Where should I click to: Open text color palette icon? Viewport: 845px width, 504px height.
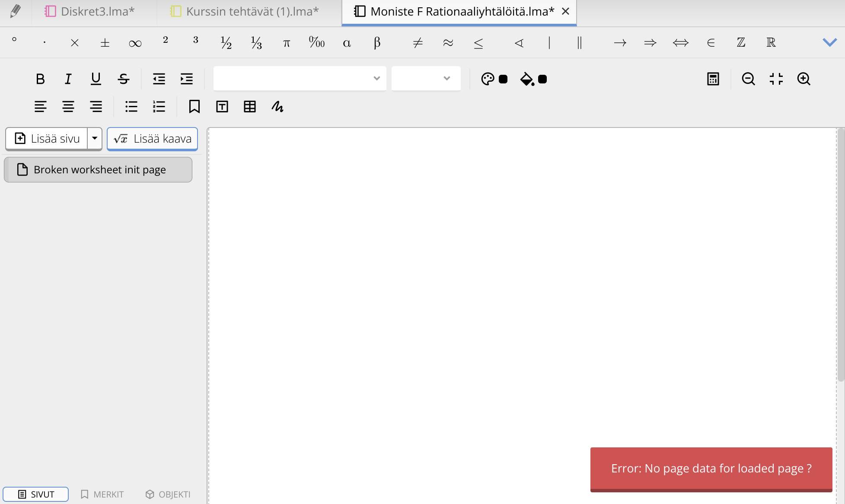coord(488,79)
